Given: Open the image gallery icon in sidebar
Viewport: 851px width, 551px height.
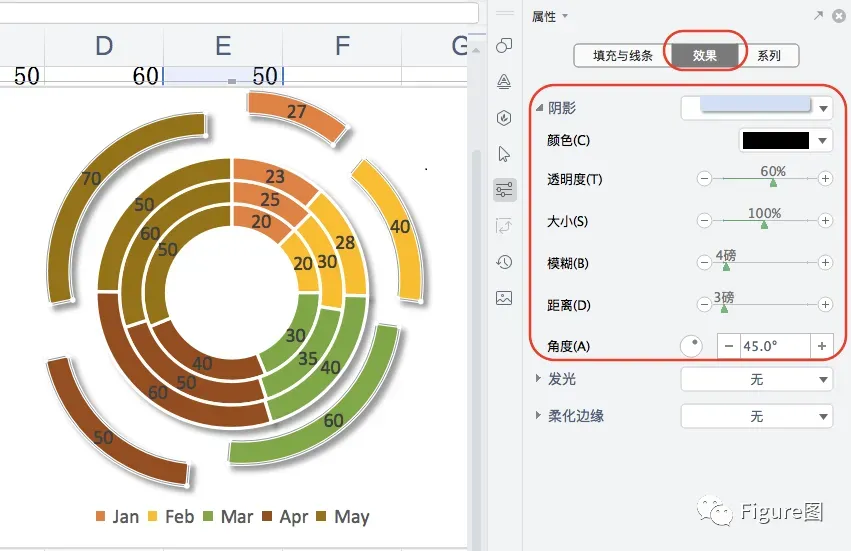Looking at the screenshot, I should coord(504,298).
